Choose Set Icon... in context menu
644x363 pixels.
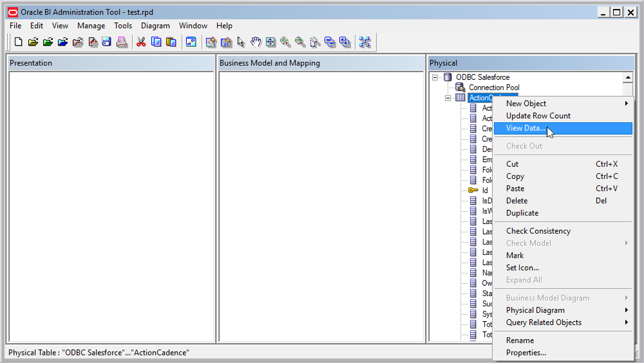[563, 268]
